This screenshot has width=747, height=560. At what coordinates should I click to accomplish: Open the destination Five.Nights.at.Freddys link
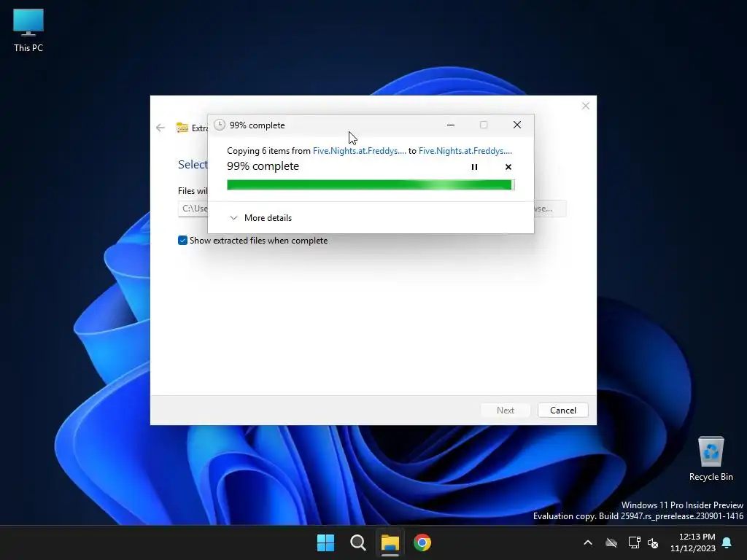tap(465, 151)
